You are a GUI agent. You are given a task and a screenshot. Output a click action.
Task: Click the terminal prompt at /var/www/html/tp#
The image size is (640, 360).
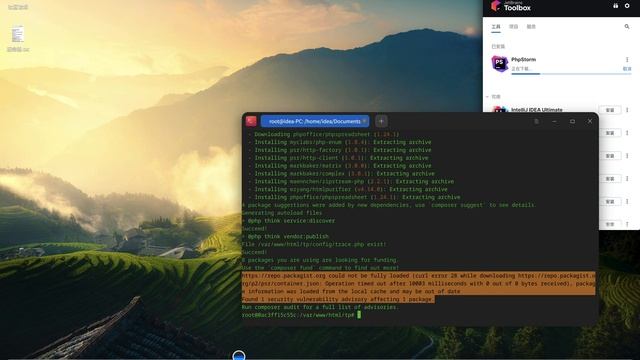(301, 315)
